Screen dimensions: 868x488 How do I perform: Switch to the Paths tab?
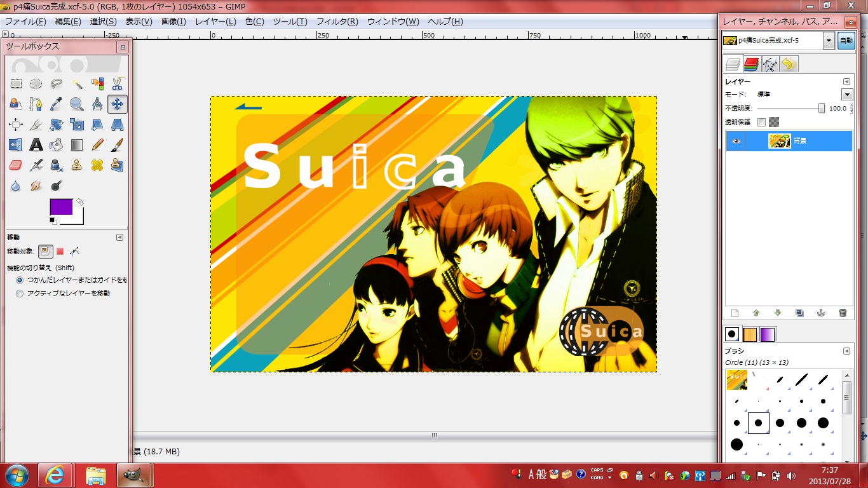[x=770, y=64]
